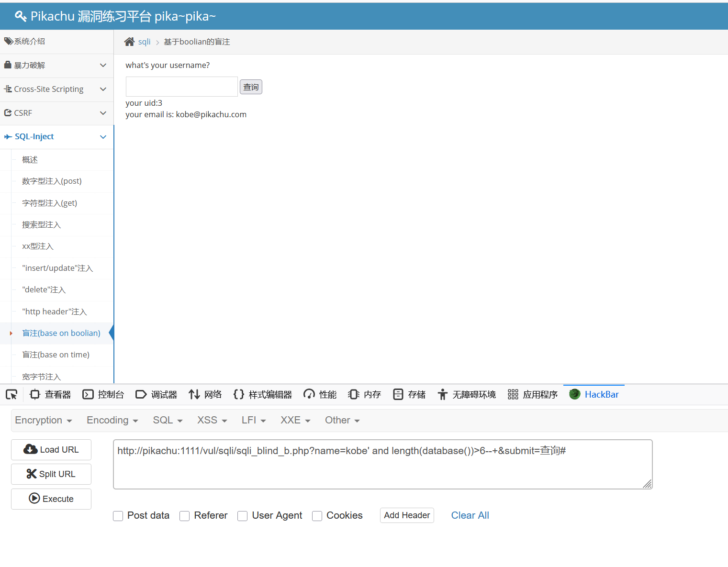The image size is (728, 567).
Task: Select the 盲注(base on boolian) sidebar item
Action: coord(61,333)
